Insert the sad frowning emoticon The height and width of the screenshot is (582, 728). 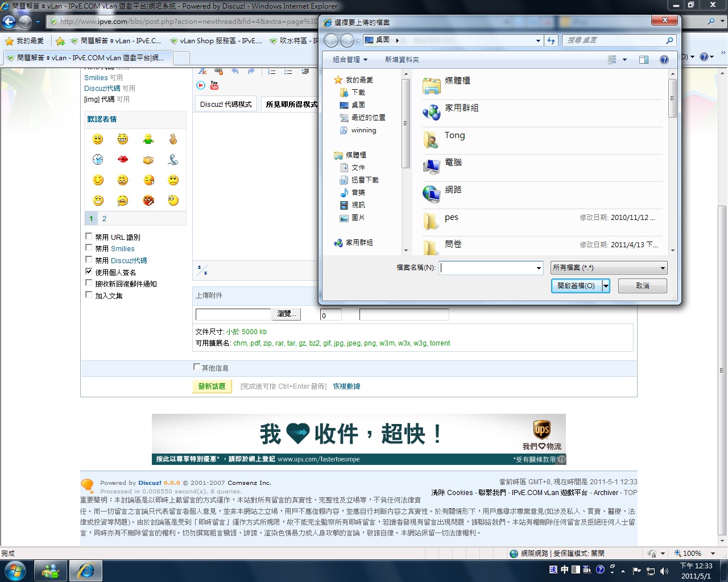173,180
